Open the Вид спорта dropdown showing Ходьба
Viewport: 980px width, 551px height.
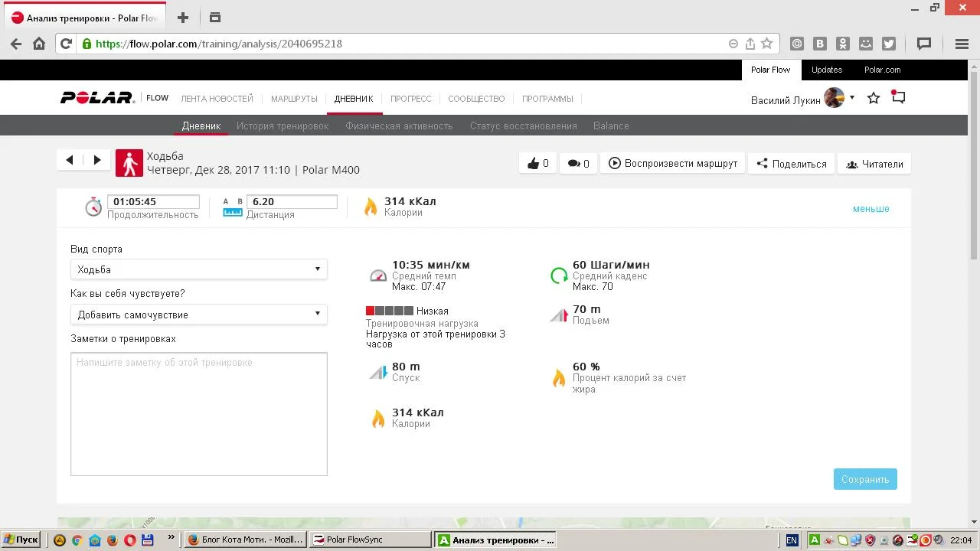[199, 269]
